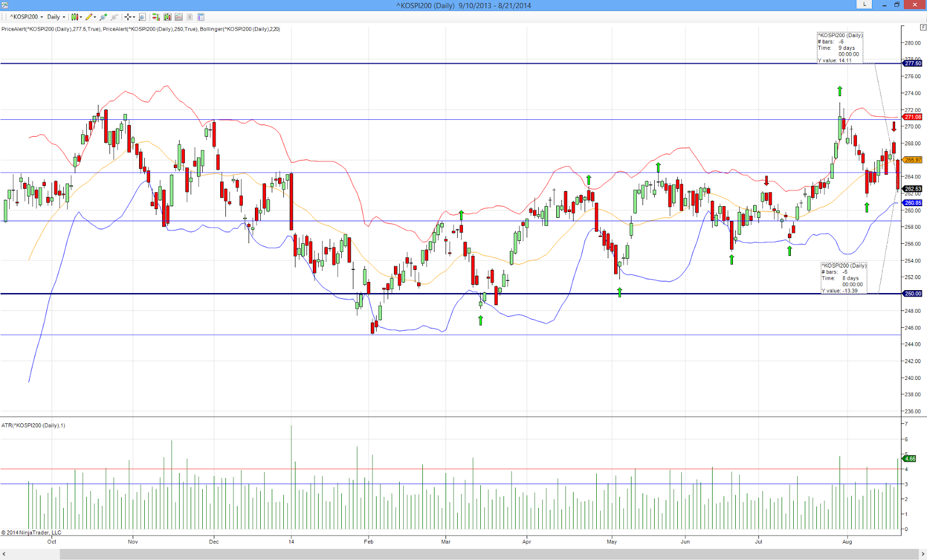Select the crosshair cursor tool

[128, 17]
